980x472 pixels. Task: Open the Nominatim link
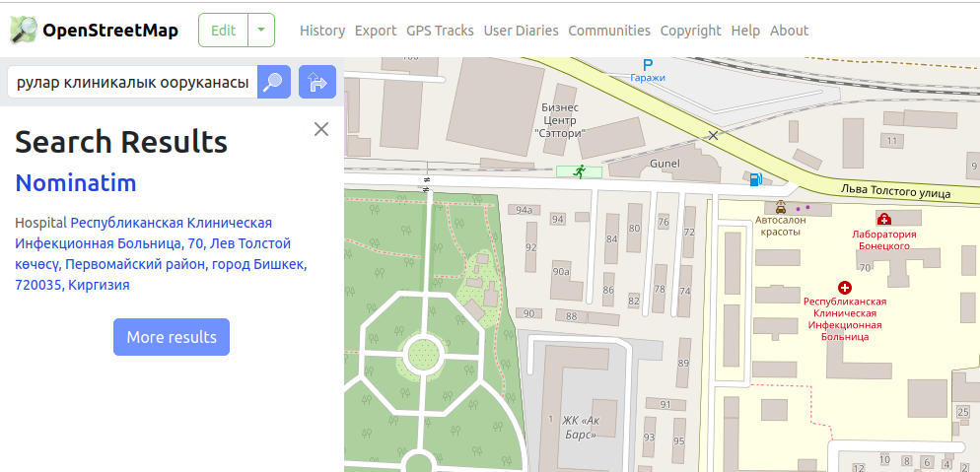(x=76, y=183)
